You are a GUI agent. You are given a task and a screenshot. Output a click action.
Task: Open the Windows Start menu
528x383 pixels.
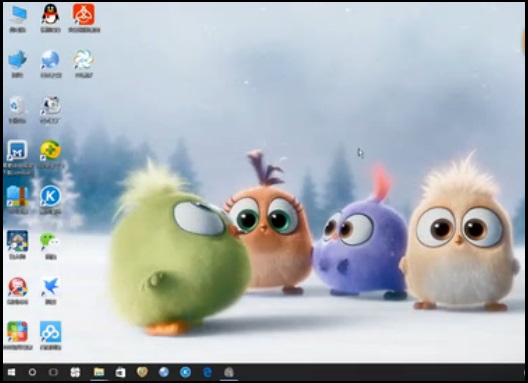click(x=11, y=372)
